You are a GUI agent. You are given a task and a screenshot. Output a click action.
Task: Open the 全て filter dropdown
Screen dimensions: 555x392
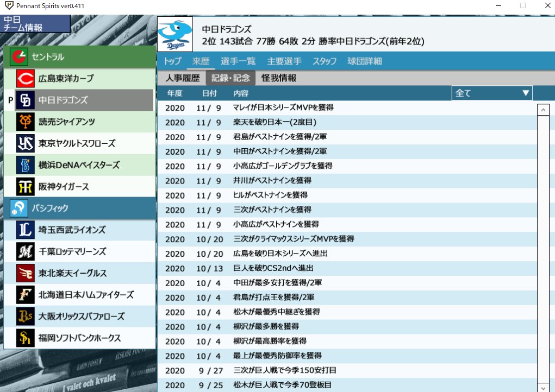point(492,93)
